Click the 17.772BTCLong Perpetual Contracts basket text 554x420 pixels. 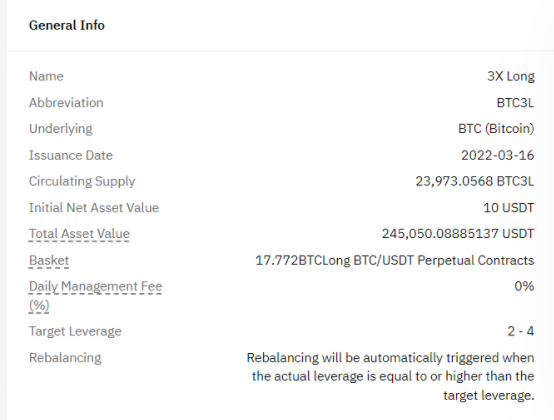(x=395, y=260)
